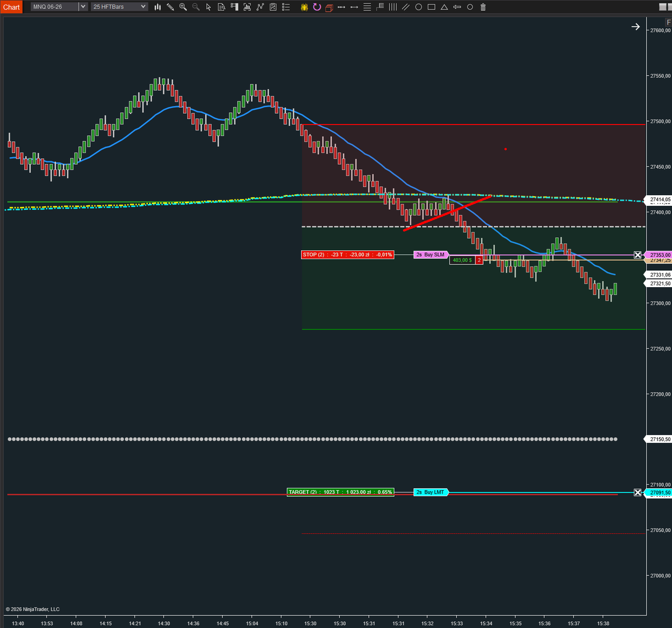The image size is (672, 628).
Task: Select the white dashed horizontal entry line
Action: pos(474,227)
